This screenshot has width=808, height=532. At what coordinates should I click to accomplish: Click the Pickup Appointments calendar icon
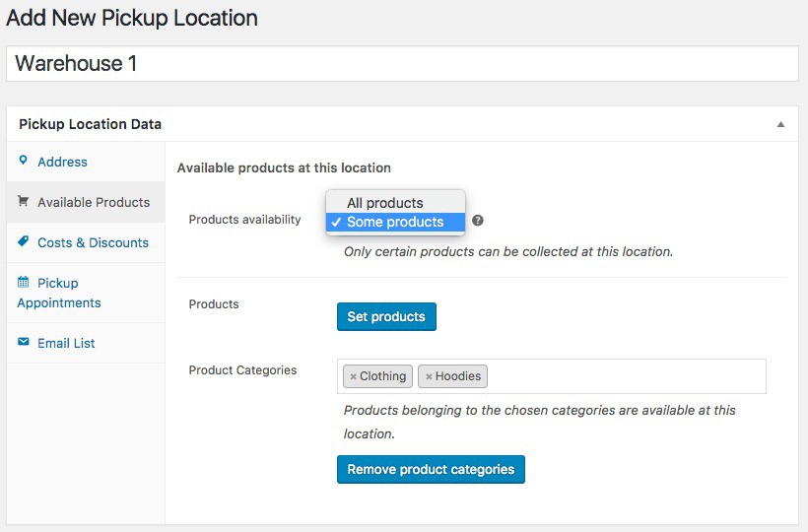pos(24,283)
